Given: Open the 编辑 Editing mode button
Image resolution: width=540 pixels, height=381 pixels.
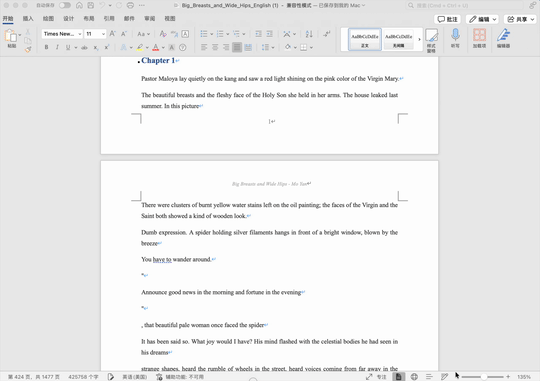Looking at the screenshot, I should [x=482, y=19].
